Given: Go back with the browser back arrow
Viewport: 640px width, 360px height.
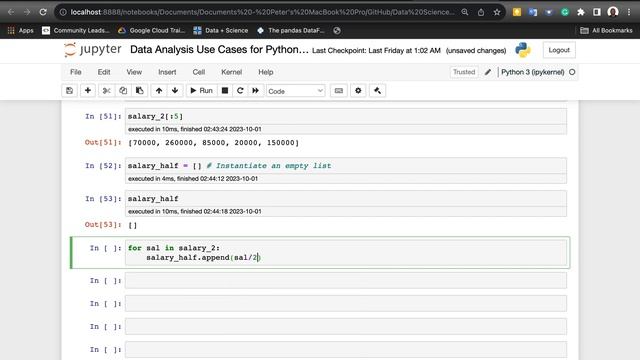Looking at the screenshot, I should tap(11, 12).
